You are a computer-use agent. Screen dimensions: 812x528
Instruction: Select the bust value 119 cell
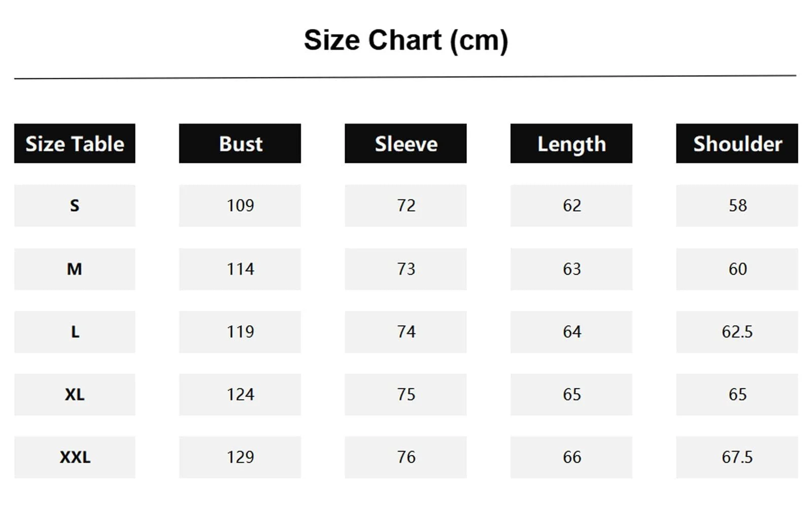[x=240, y=332]
